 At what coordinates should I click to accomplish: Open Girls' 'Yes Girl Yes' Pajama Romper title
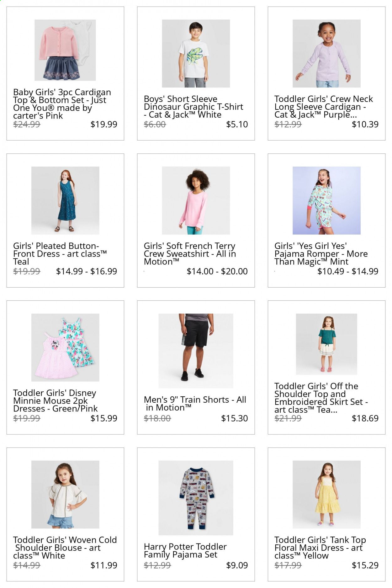(x=321, y=254)
